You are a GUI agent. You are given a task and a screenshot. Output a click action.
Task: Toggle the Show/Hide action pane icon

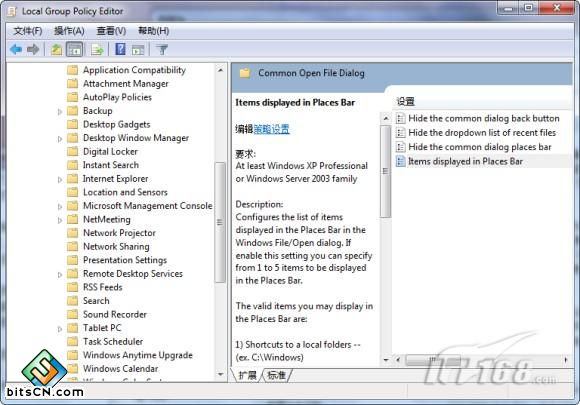click(138, 50)
